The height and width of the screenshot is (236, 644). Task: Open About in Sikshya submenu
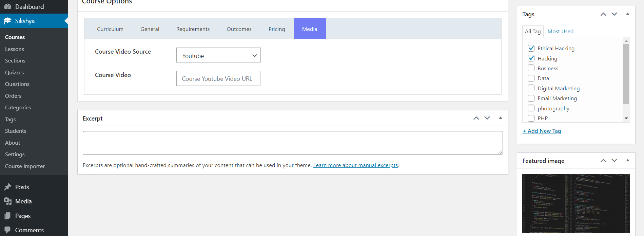coord(13,143)
